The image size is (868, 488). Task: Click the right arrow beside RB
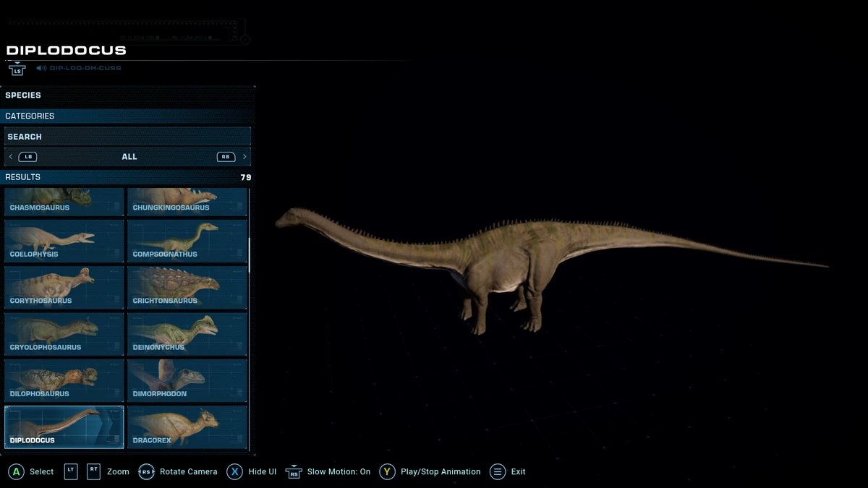pyautogui.click(x=244, y=156)
